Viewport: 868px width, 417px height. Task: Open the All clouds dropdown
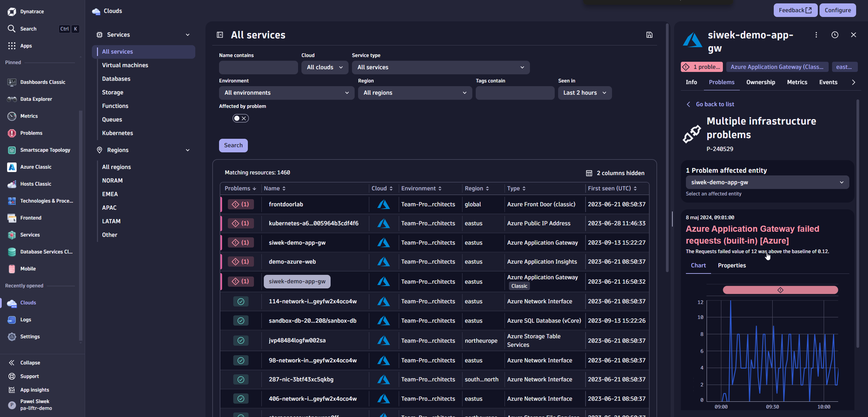click(x=324, y=67)
